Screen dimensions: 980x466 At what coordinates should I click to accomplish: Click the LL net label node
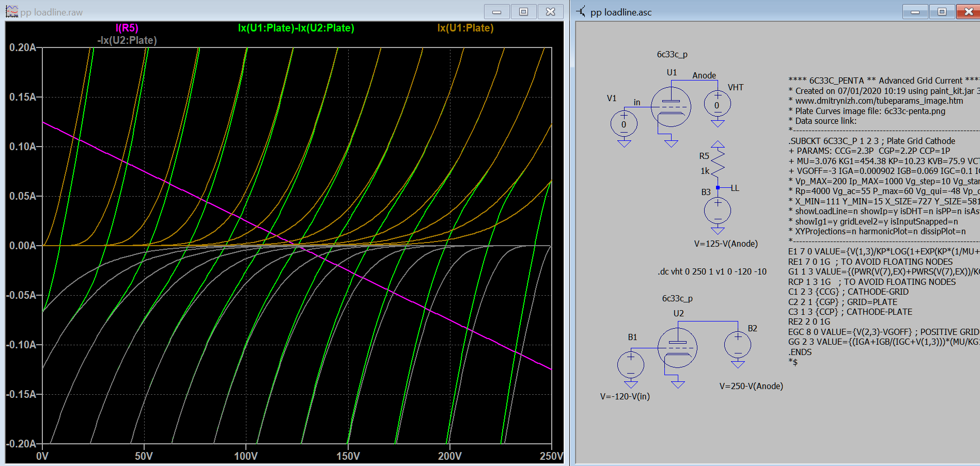click(x=735, y=188)
